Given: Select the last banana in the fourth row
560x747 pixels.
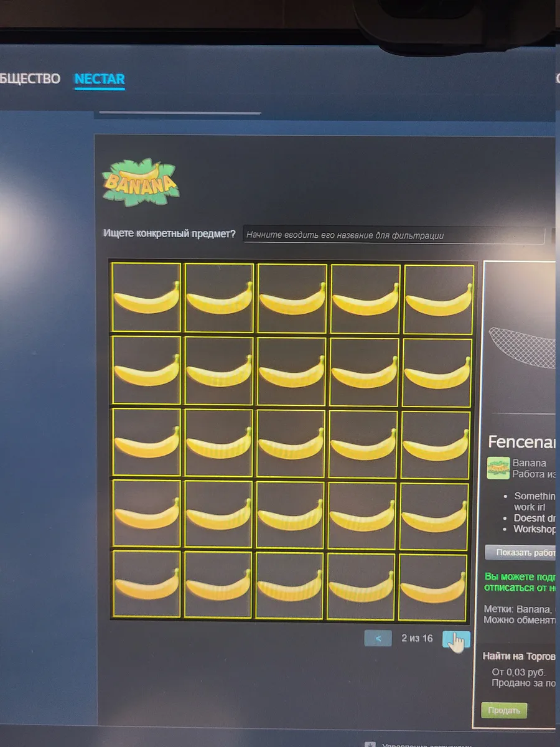Looking at the screenshot, I should click(434, 517).
